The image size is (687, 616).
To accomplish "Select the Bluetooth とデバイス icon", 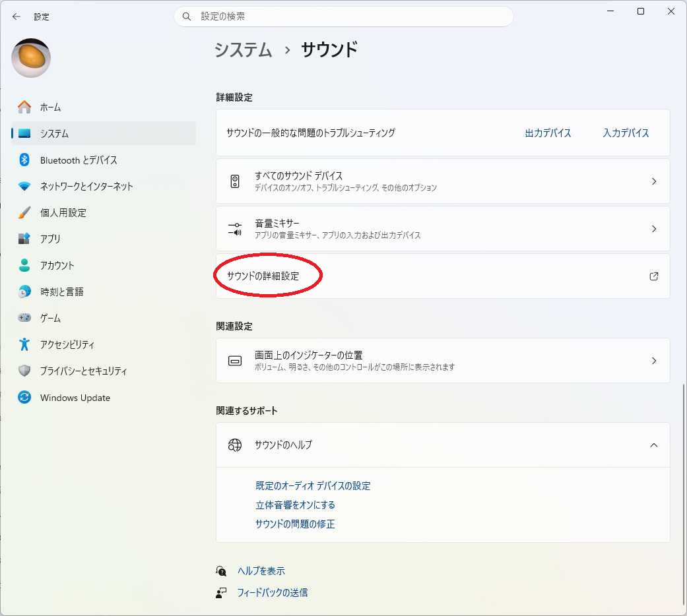I will coord(24,160).
